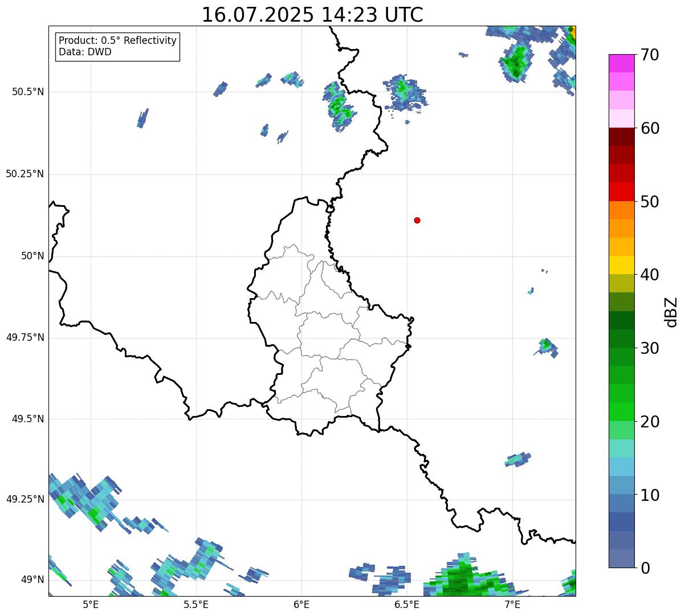Select the "Product: 0.5° Reflectivity" label
The height and width of the screenshot is (616, 685).
click(117, 41)
